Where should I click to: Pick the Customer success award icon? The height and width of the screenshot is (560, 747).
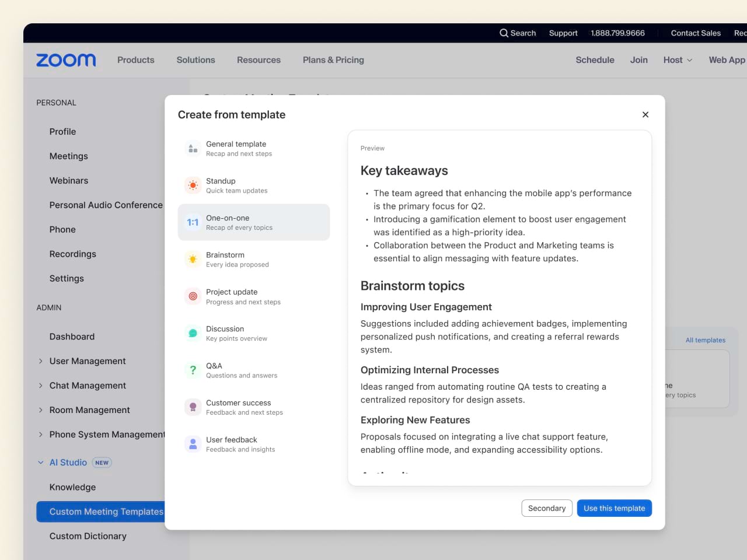(193, 407)
